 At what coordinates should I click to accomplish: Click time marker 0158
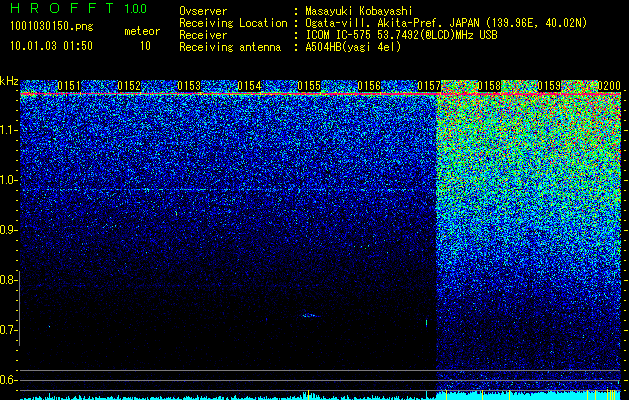coord(489,86)
